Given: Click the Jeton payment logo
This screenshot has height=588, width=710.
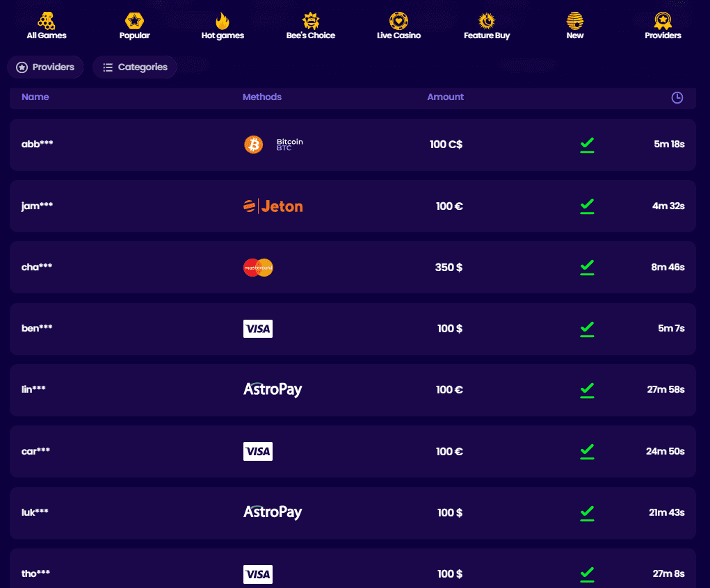Looking at the screenshot, I should click(x=273, y=206).
